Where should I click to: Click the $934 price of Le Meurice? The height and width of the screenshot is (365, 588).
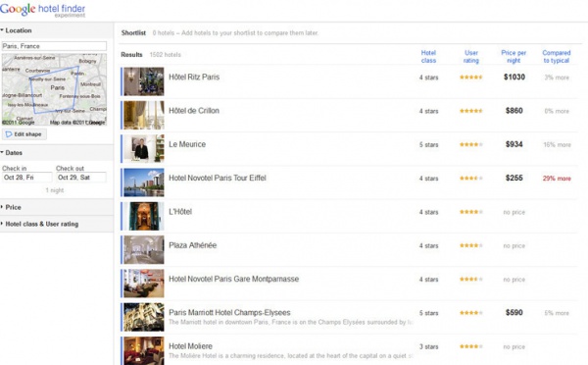[x=514, y=144]
